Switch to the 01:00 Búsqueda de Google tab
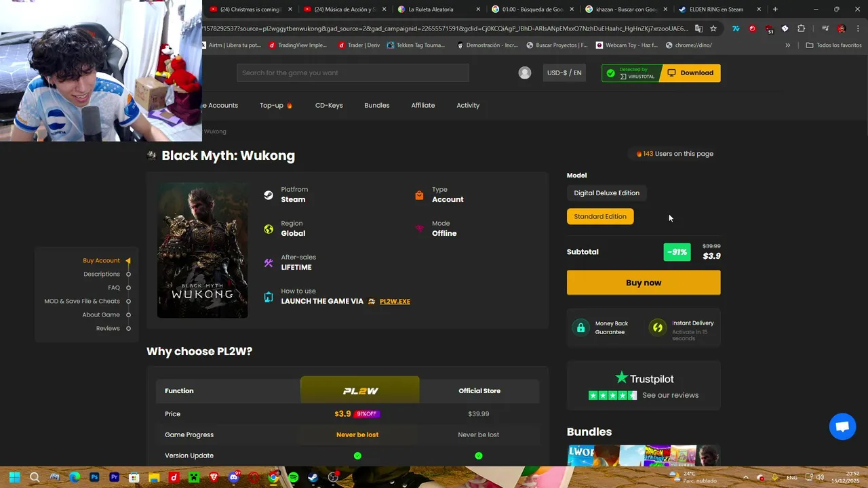 coord(532,9)
